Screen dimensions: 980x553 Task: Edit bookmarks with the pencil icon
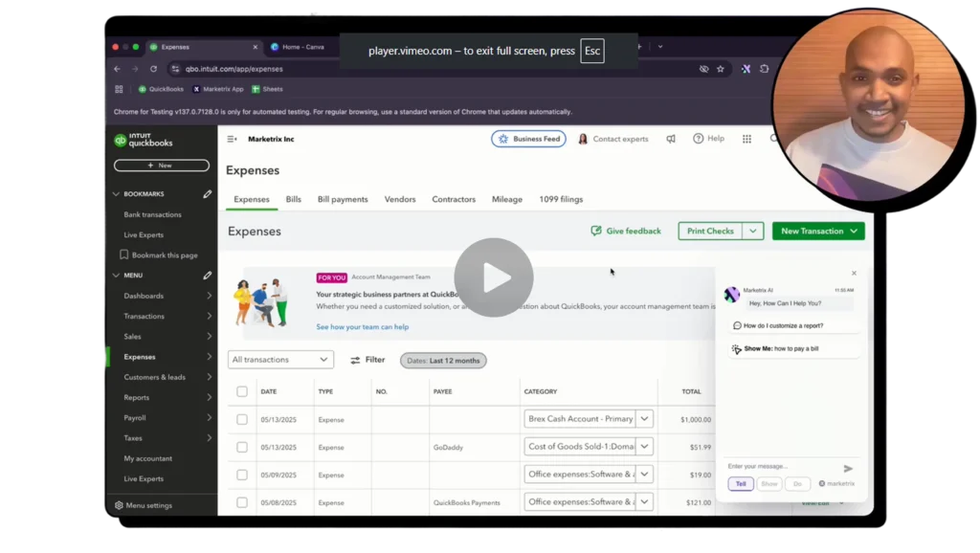[207, 194]
